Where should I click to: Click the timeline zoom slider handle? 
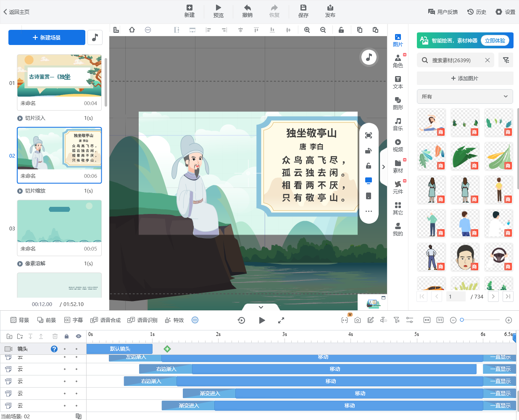click(x=462, y=320)
